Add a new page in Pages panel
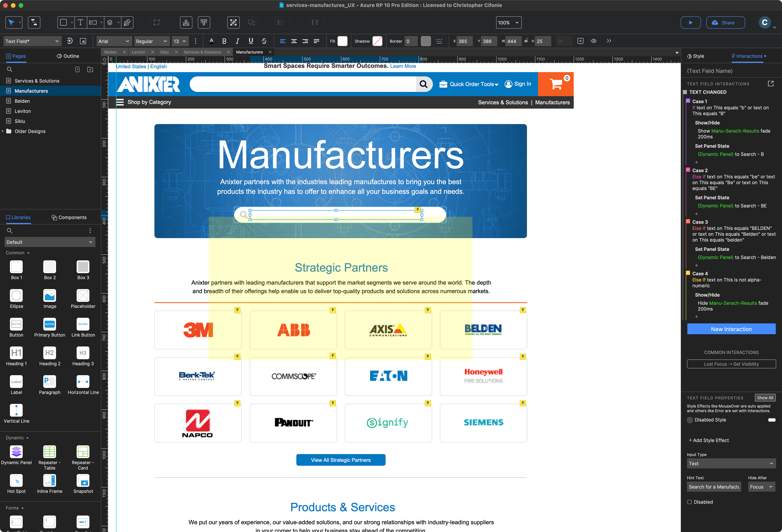The height and width of the screenshot is (532, 782). coord(77,69)
